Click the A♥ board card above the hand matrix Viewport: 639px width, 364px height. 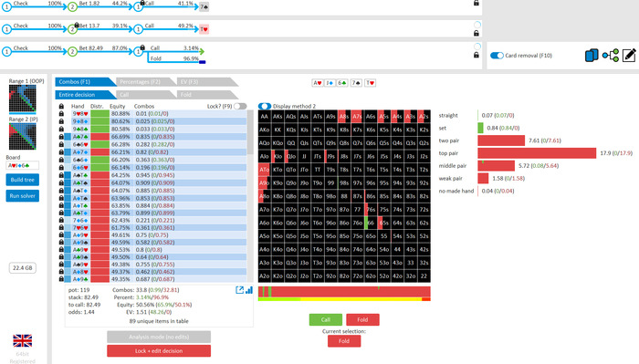click(318, 83)
